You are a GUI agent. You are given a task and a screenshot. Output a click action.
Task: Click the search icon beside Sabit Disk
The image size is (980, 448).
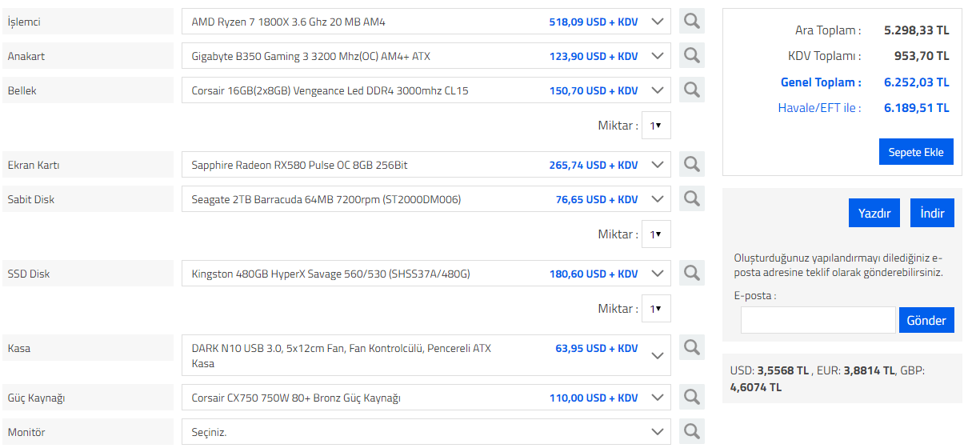692,199
